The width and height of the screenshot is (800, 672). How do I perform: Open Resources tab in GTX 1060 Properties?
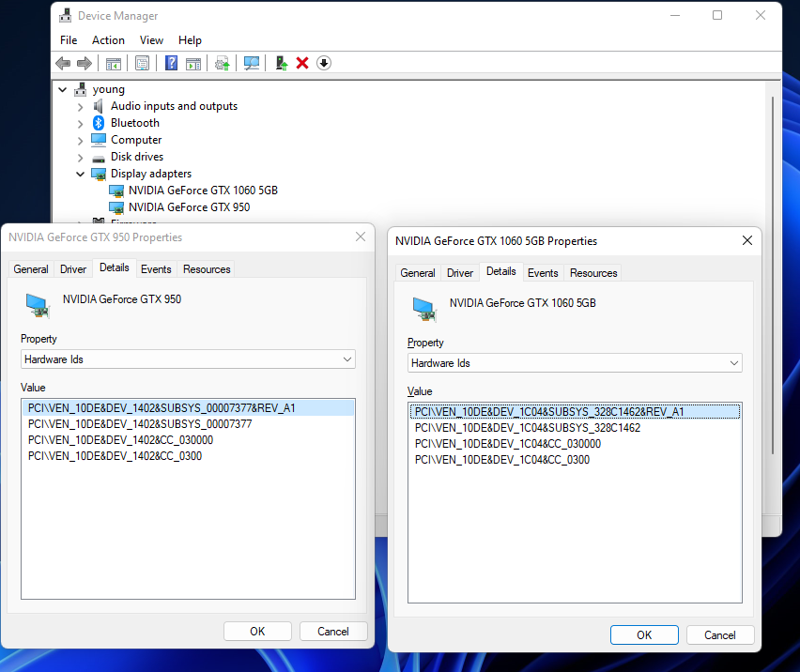(593, 273)
